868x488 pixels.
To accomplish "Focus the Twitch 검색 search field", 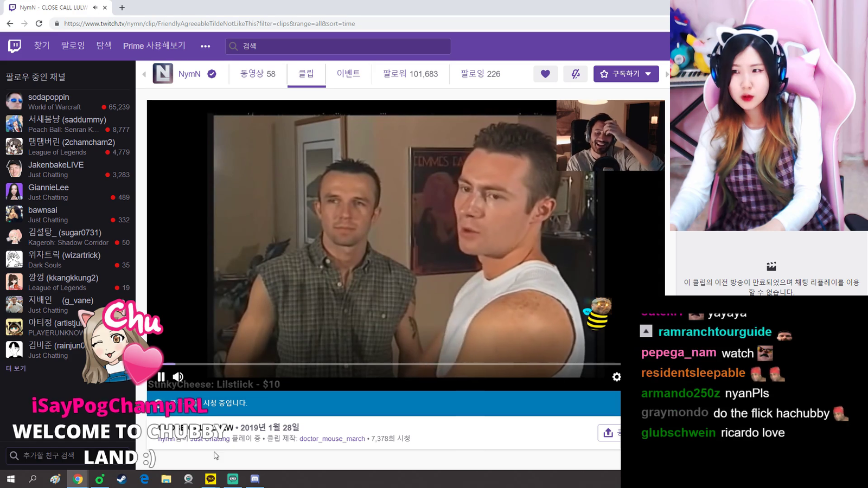I will tap(338, 46).
